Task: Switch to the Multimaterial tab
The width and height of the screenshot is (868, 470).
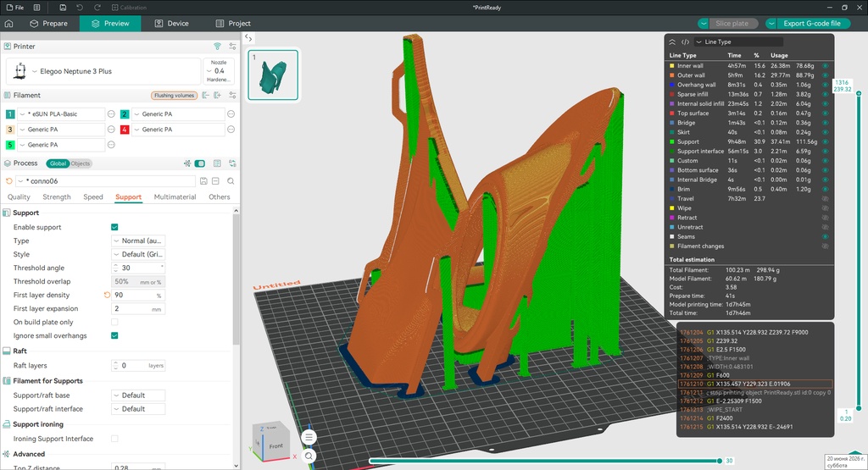Action: [x=175, y=196]
